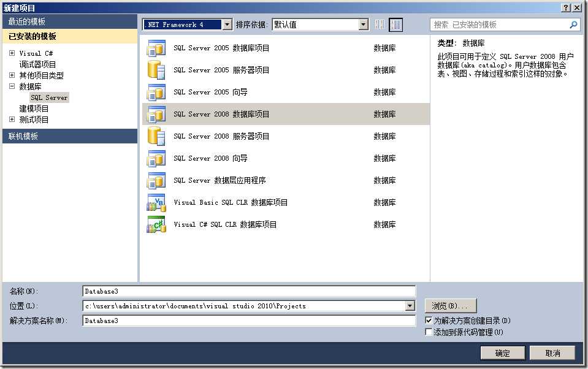Click the SQL Server 数据层应用程序 icon
This screenshot has width=588, height=369.
coord(156,180)
